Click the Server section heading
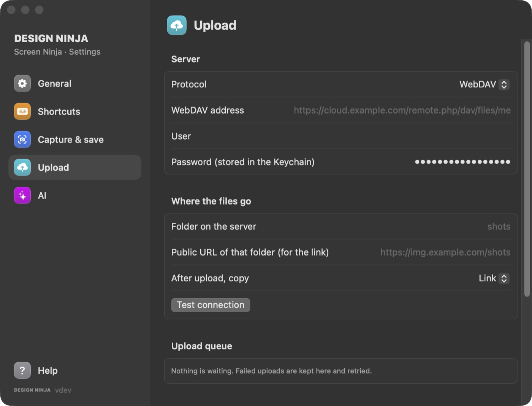The height and width of the screenshot is (406, 532). pos(185,59)
